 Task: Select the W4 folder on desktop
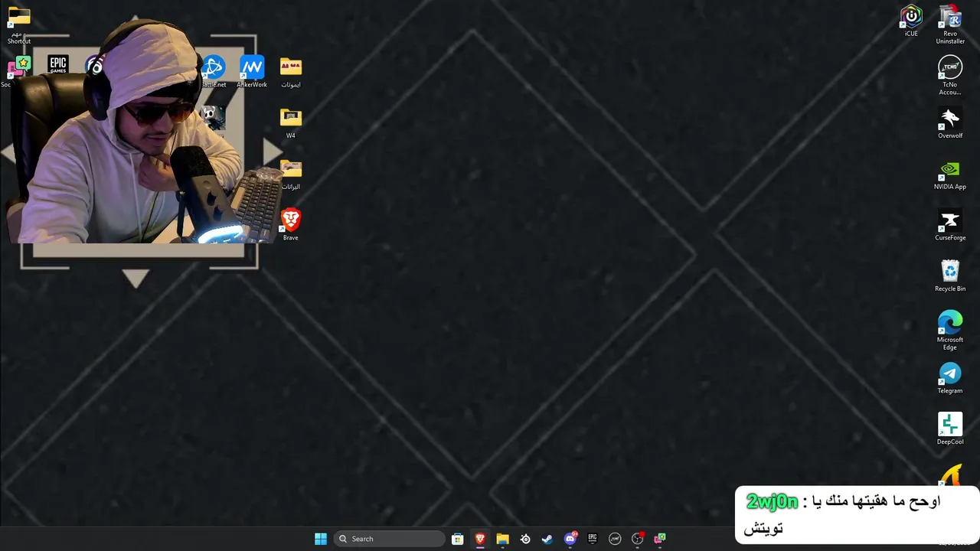point(291,123)
